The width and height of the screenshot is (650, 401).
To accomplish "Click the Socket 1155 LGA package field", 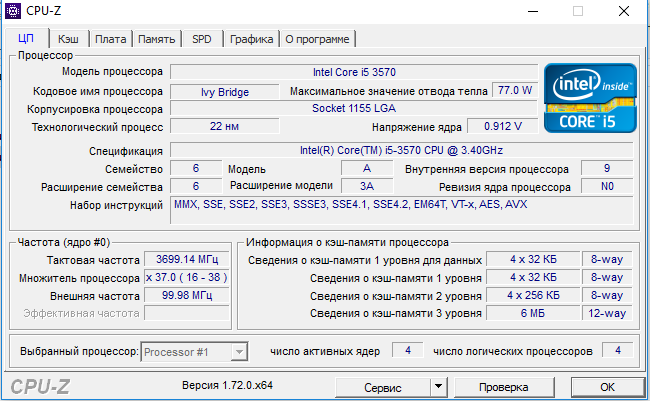I will tap(354, 108).
